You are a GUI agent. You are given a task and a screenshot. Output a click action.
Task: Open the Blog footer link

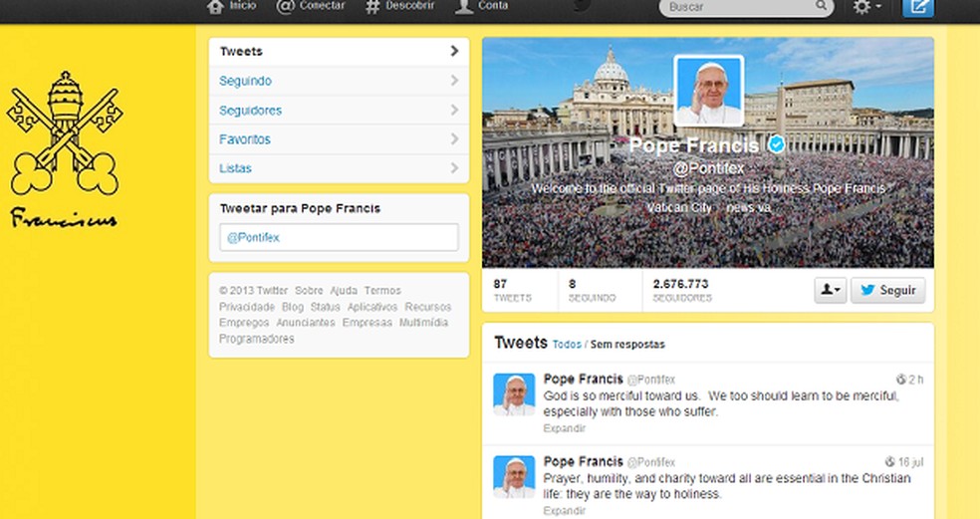(x=293, y=307)
